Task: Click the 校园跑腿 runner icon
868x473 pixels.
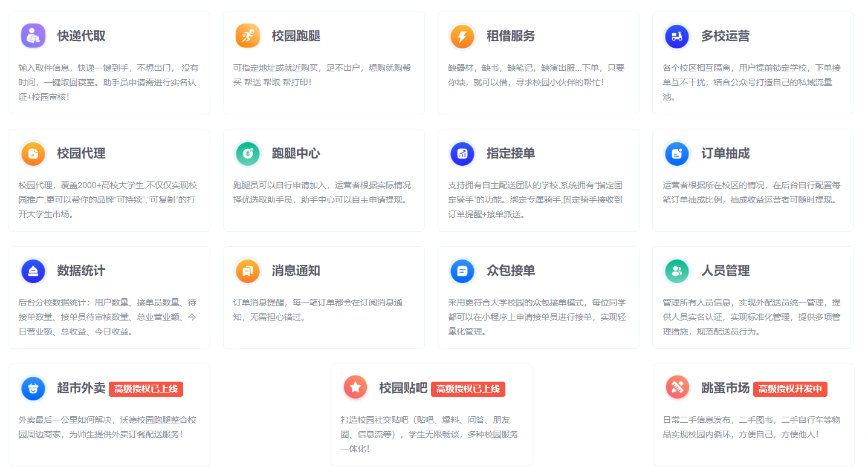Action: 247,36
